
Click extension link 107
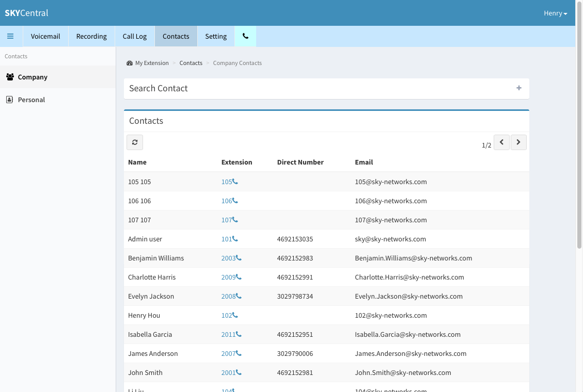227,220
